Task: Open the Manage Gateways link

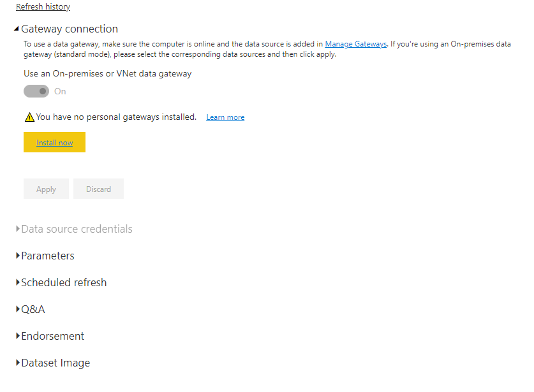Action: coord(355,44)
